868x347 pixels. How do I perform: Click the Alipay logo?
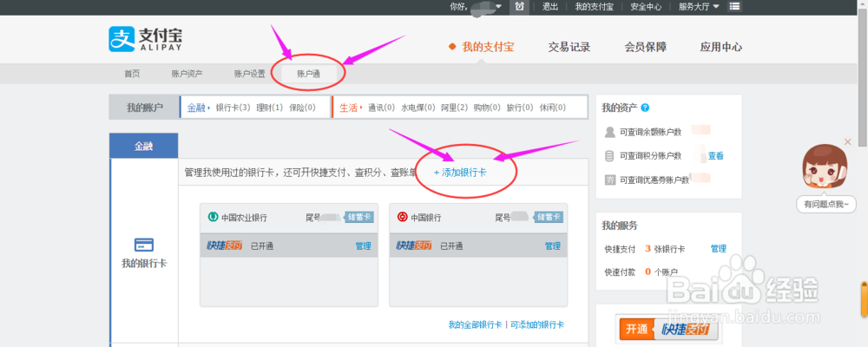146,39
